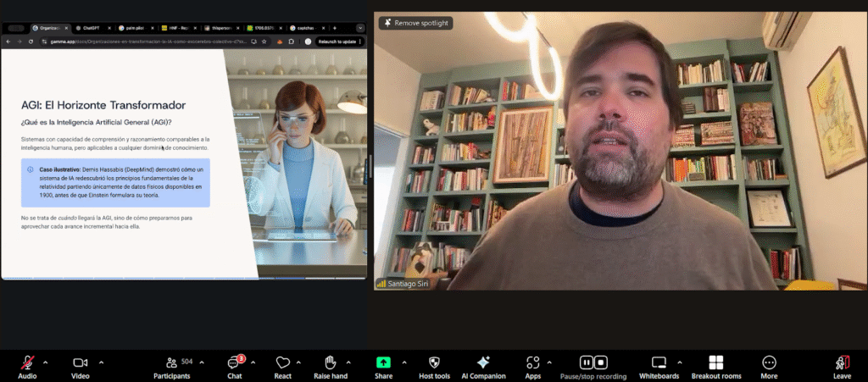This screenshot has width=868, height=382.
Task: Unmute the microphone with the Audio icon
Action: pos(27,363)
